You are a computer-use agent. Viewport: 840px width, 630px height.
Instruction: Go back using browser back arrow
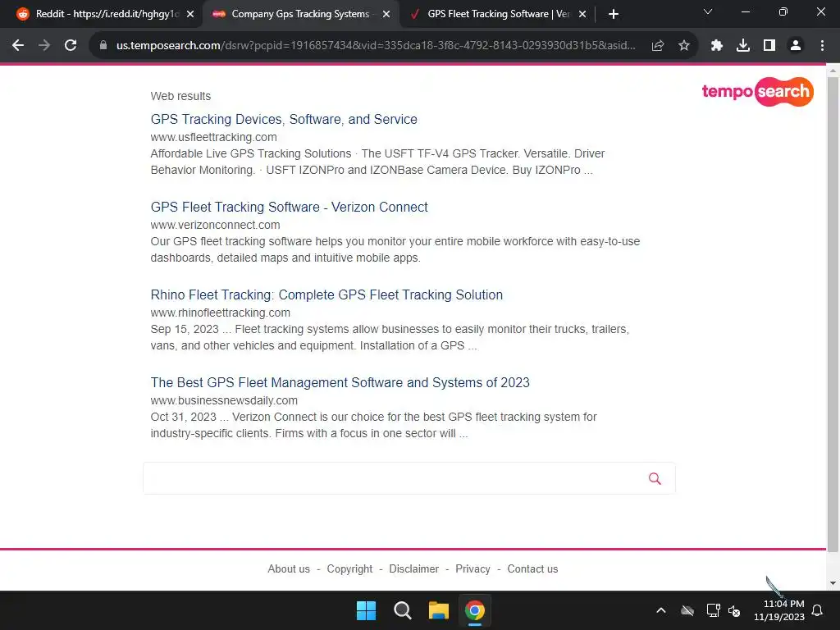pos(18,46)
